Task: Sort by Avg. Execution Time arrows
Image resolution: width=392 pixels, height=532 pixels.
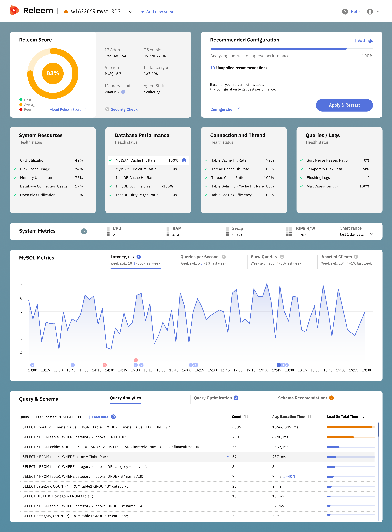Action: pos(309,416)
